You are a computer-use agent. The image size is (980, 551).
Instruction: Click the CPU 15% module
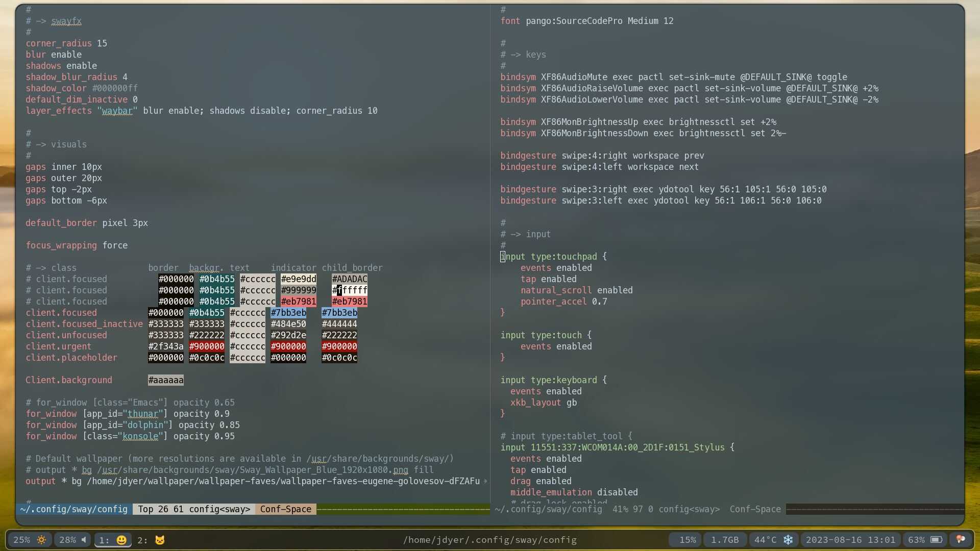coord(687,540)
